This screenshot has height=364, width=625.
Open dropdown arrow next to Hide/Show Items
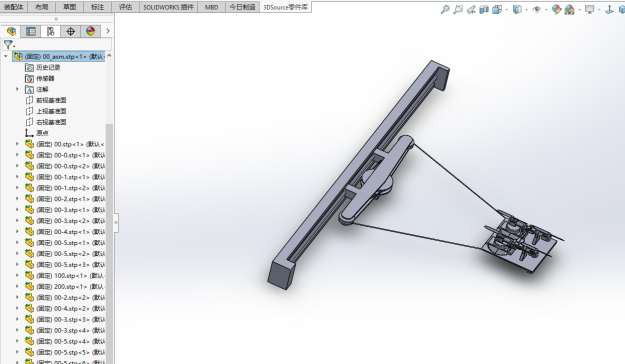[546, 10]
